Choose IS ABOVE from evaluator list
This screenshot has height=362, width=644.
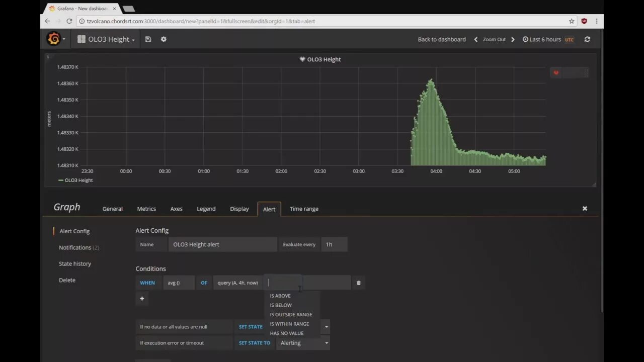(x=280, y=296)
